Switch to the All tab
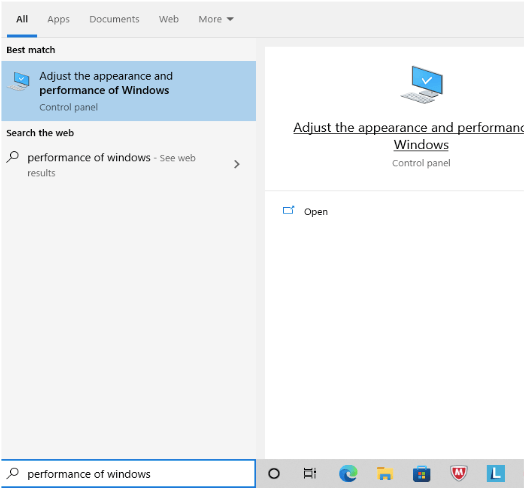Screen dimensions: 524x489 [x=22, y=19]
